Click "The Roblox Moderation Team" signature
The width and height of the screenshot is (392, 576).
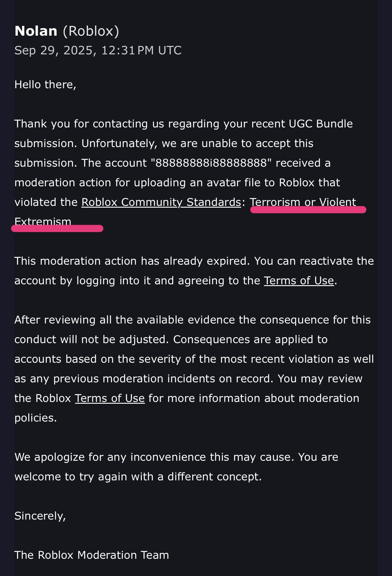point(91,555)
